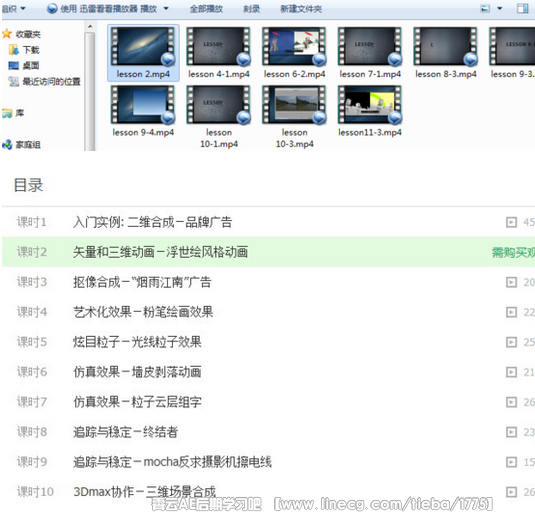Select the lesson 2.mp4 video file
Image resolution: width=535 pixels, height=521 pixels.
point(143,53)
